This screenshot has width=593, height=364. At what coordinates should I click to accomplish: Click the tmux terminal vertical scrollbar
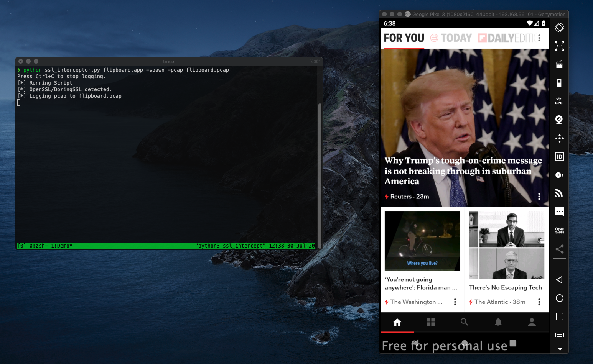pyautogui.click(x=320, y=175)
